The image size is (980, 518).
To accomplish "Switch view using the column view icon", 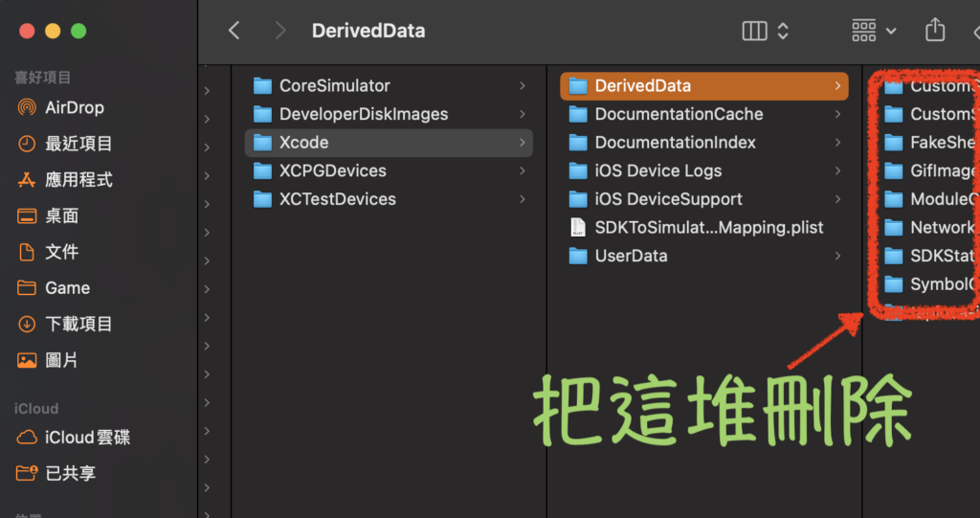I will (755, 31).
